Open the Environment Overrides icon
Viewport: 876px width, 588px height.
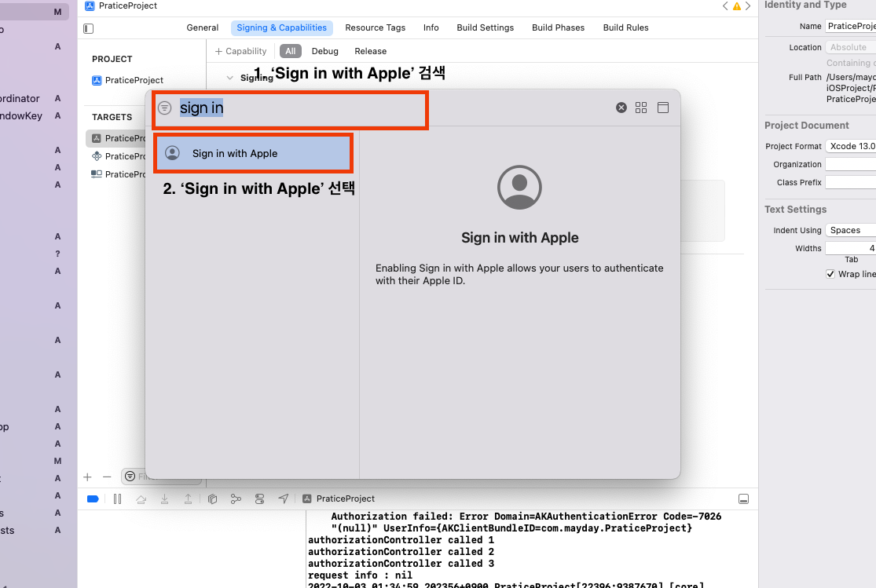click(259, 499)
